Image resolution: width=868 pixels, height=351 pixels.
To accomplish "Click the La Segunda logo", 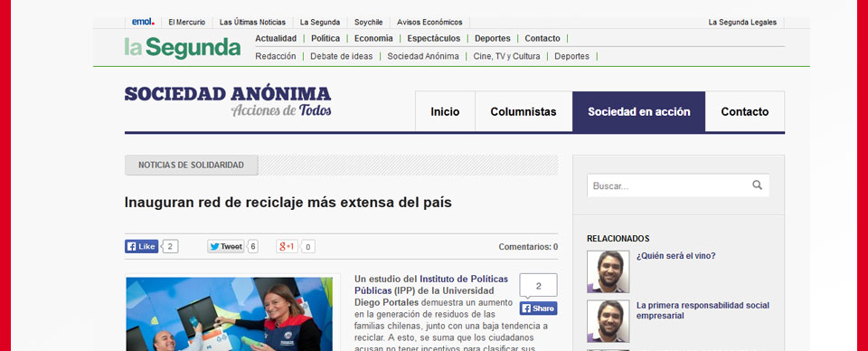I will [182, 48].
